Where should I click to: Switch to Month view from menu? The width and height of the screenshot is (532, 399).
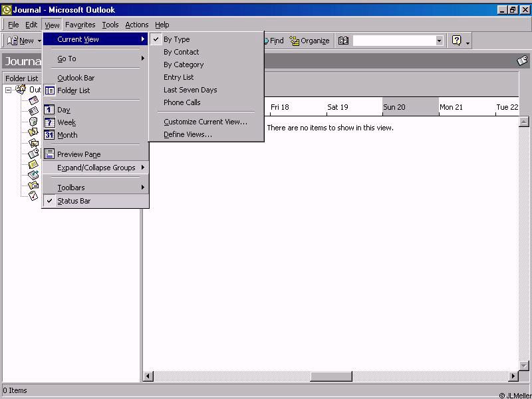tap(67, 135)
